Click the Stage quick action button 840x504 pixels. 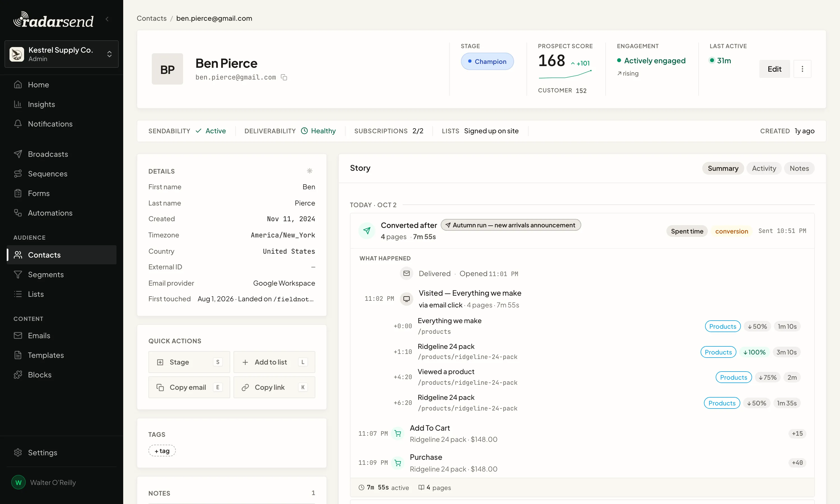[189, 362]
